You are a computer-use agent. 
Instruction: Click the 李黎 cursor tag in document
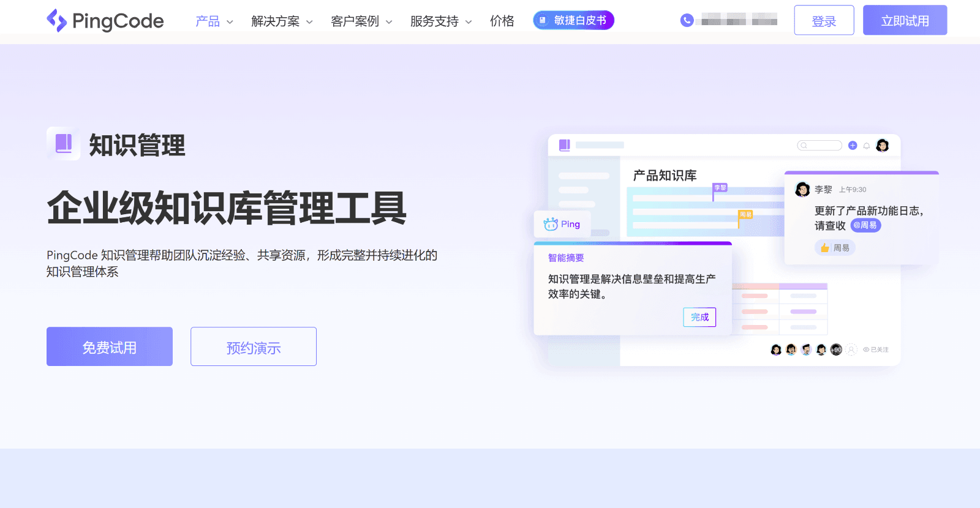pos(720,188)
